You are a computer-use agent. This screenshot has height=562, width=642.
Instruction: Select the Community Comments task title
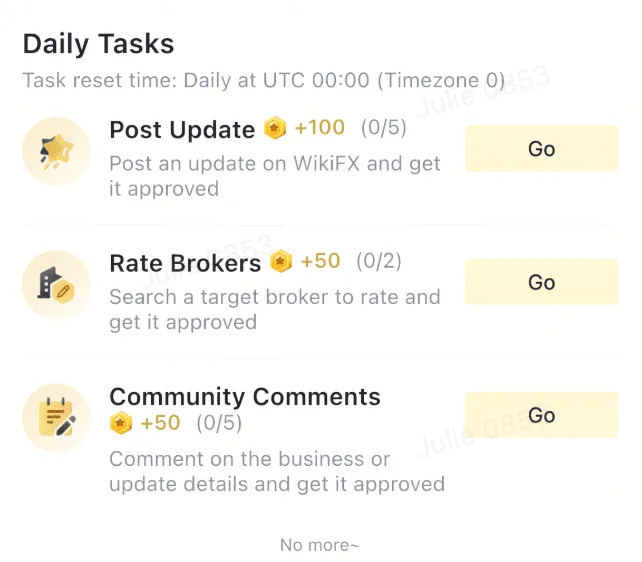pos(245,396)
